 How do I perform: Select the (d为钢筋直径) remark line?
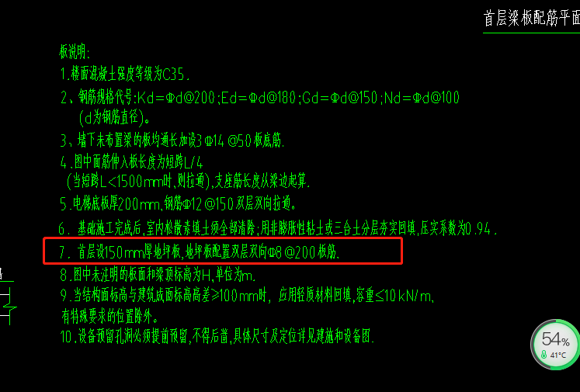[114, 118]
